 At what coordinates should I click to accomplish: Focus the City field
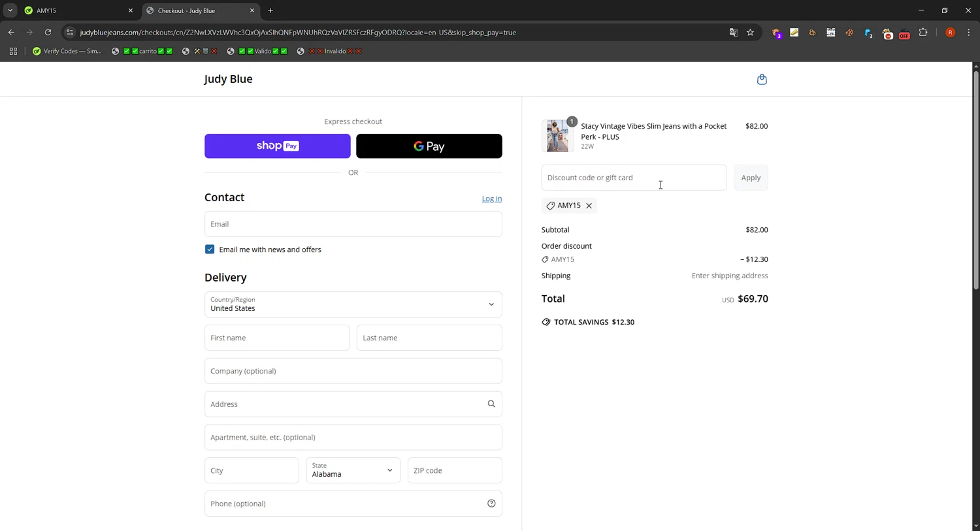252,470
